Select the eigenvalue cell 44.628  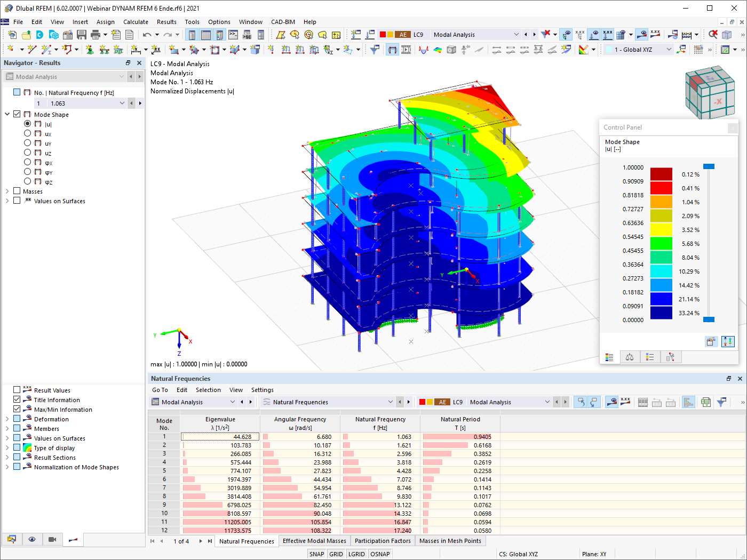tap(220, 437)
